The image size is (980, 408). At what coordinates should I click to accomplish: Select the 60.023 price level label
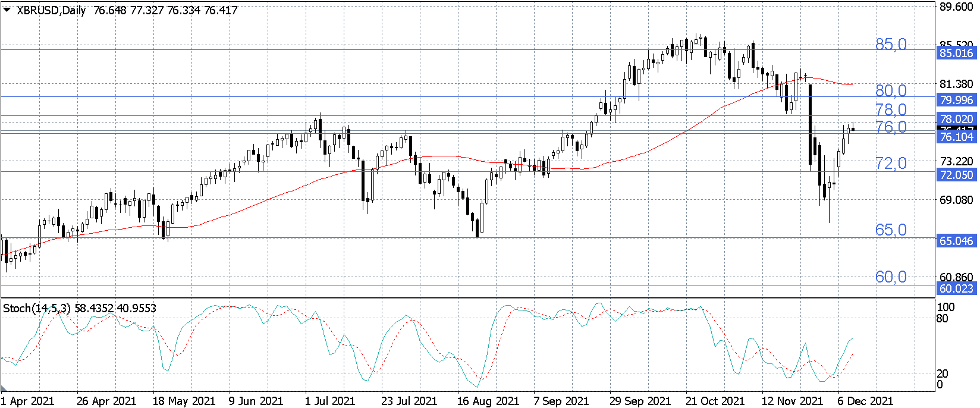(x=956, y=288)
